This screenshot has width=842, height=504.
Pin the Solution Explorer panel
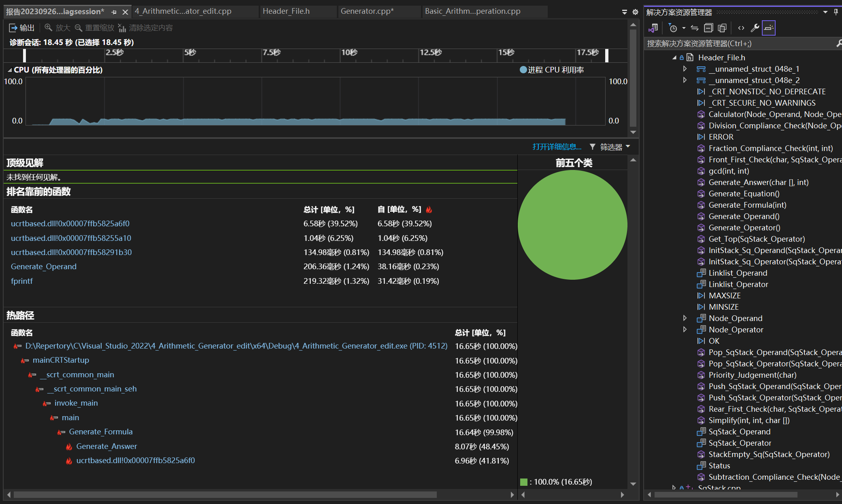[x=836, y=12]
